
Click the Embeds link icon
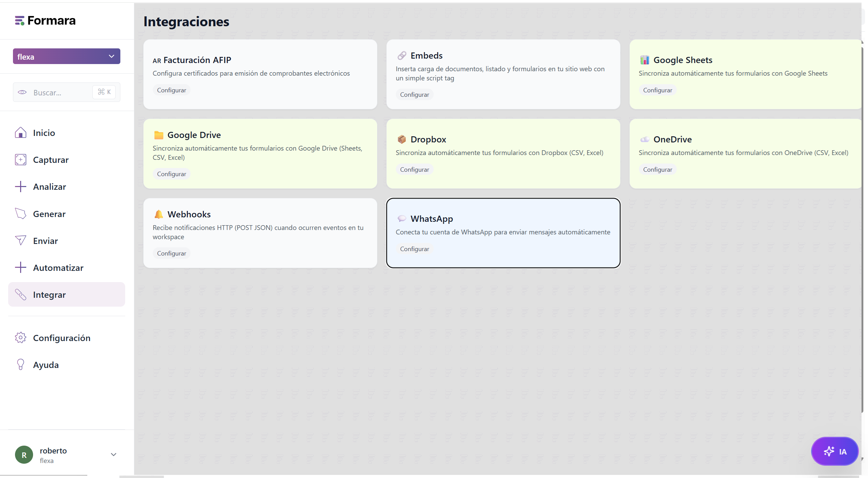402,56
